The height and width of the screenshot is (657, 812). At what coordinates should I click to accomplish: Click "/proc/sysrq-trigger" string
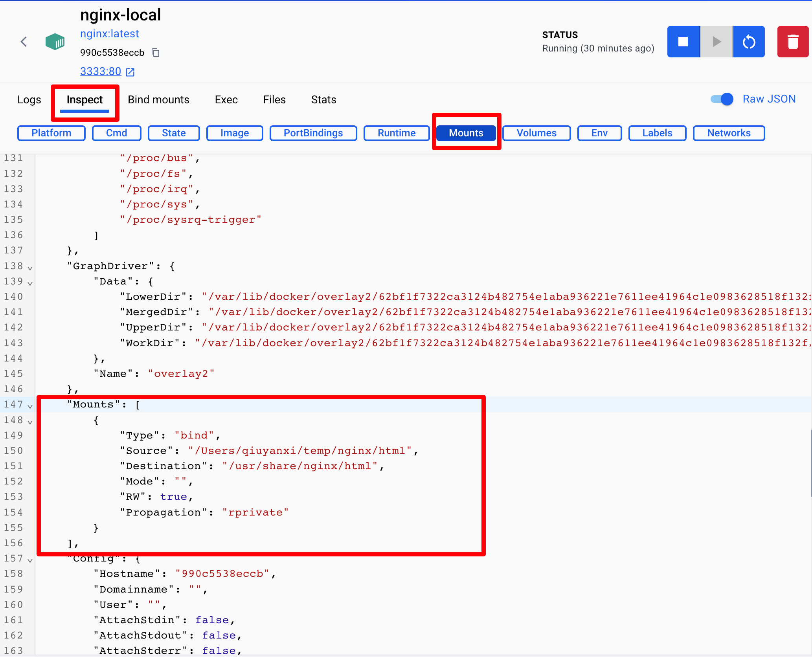(x=191, y=220)
